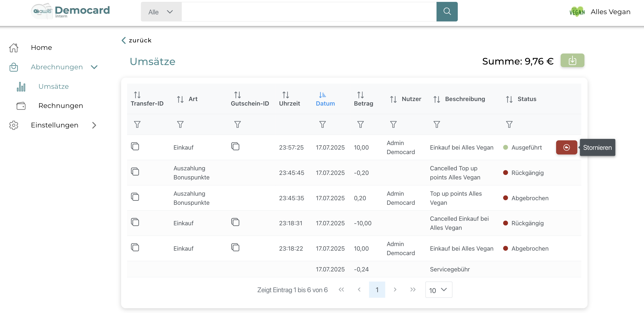The height and width of the screenshot is (313, 644).
Task: Open filter for Status column
Action: tap(509, 125)
